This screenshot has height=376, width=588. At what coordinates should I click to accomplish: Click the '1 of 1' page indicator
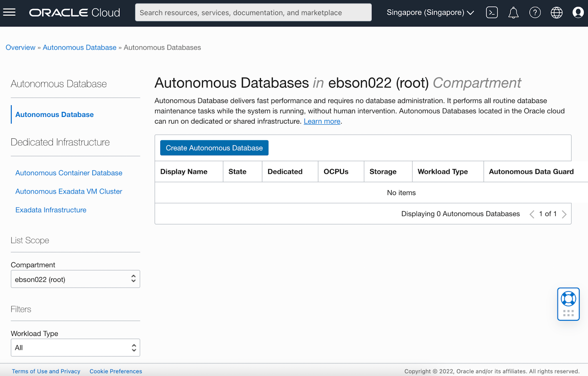(548, 214)
